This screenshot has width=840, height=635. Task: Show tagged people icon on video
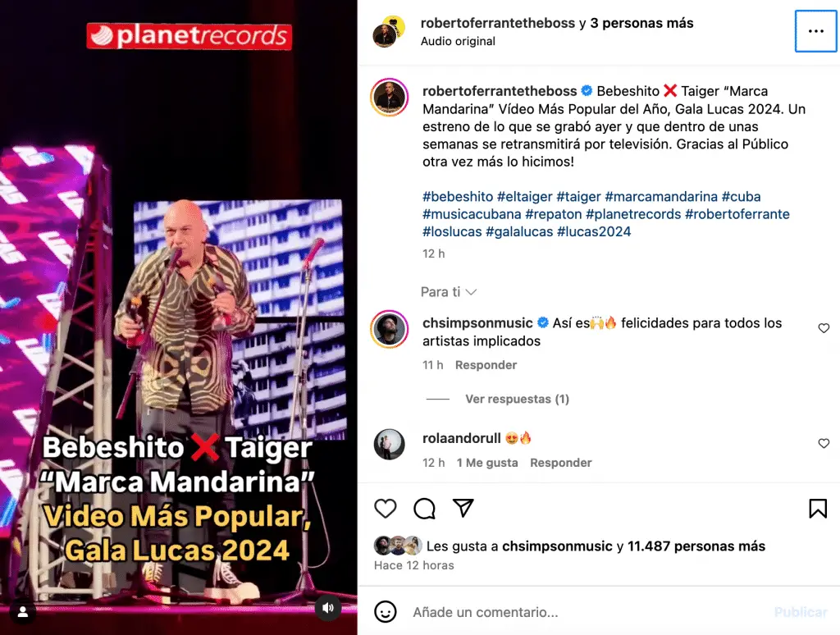tap(22, 611)
